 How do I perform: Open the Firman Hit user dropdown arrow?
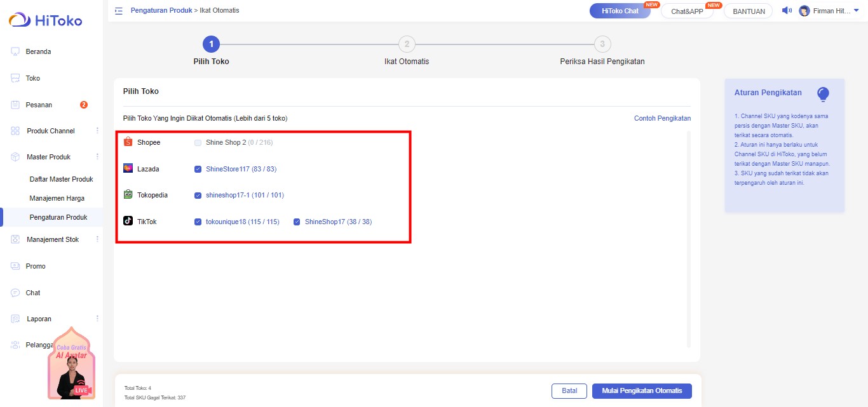(x=857, y=11)
